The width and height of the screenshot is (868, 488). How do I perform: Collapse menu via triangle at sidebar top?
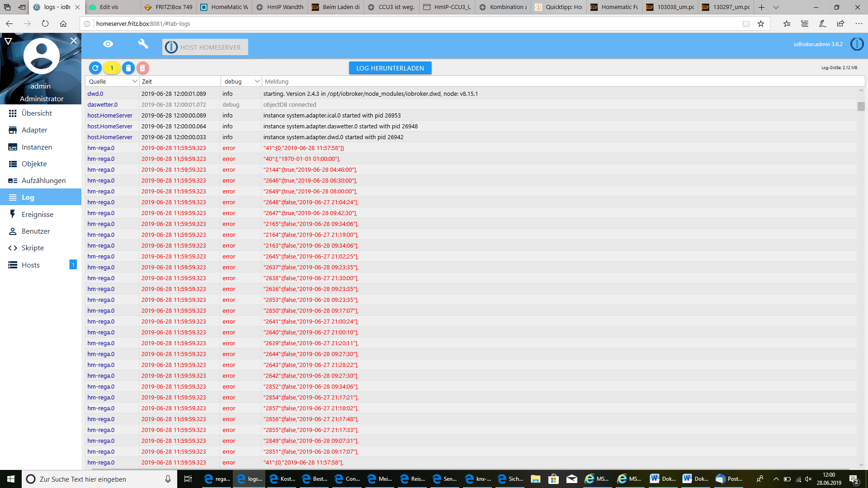pos(8,41)
